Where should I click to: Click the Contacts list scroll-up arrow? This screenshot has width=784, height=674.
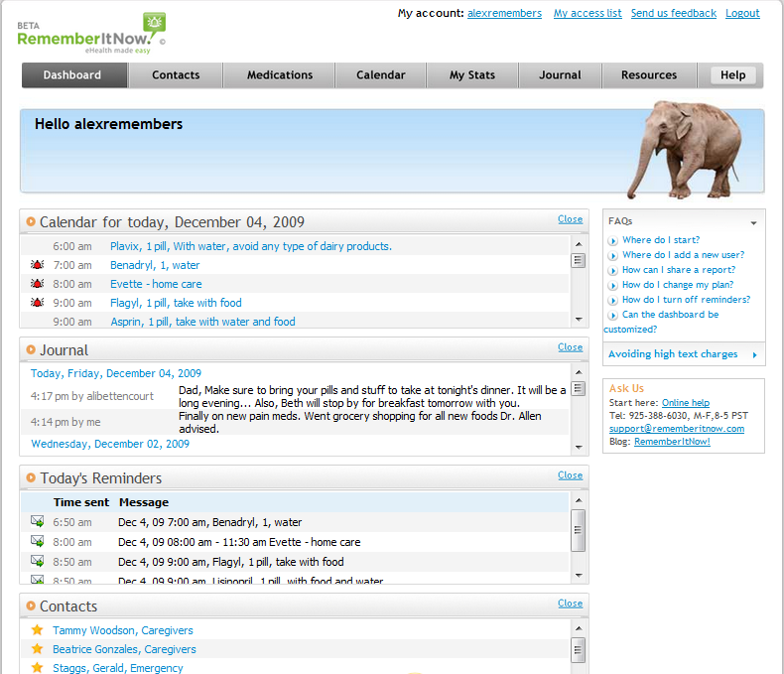tap(579, 628)
